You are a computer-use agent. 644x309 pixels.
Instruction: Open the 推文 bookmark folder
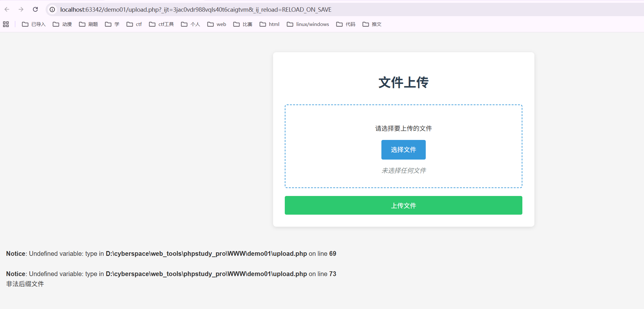[372, 24]
